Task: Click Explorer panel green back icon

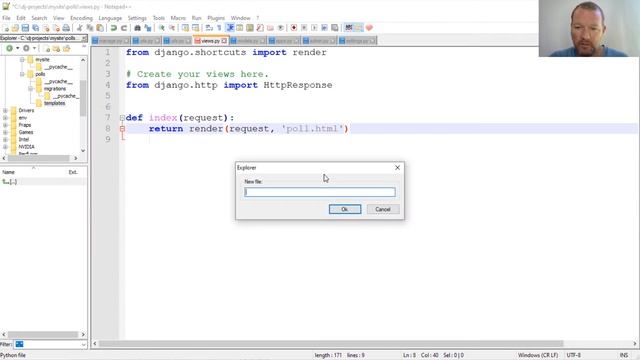Action: pos(9,49)
